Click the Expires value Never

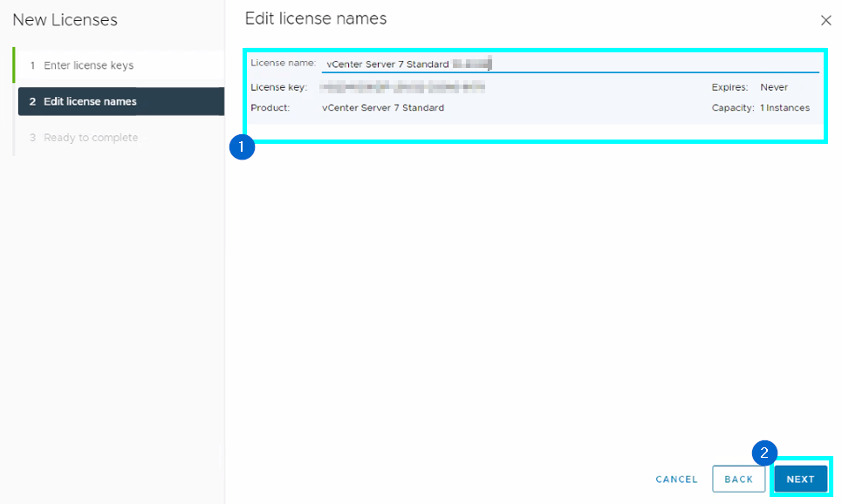(x=774, y=87)
